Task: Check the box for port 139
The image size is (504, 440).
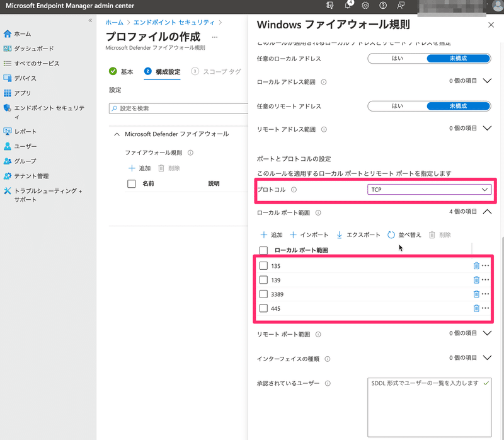Action: click(263, 280)
